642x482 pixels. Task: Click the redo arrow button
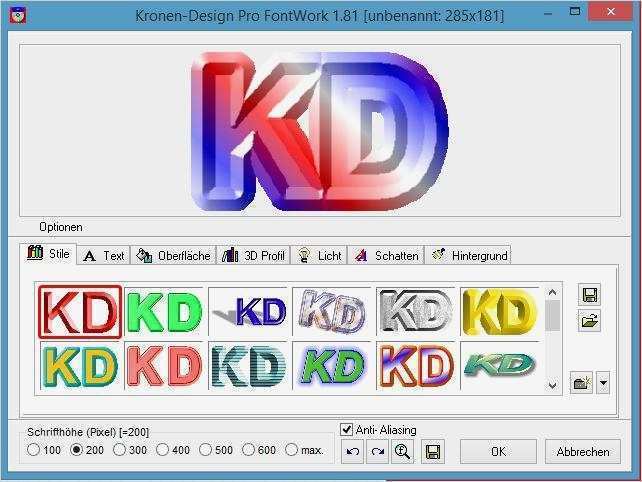[x=378, y=452]
